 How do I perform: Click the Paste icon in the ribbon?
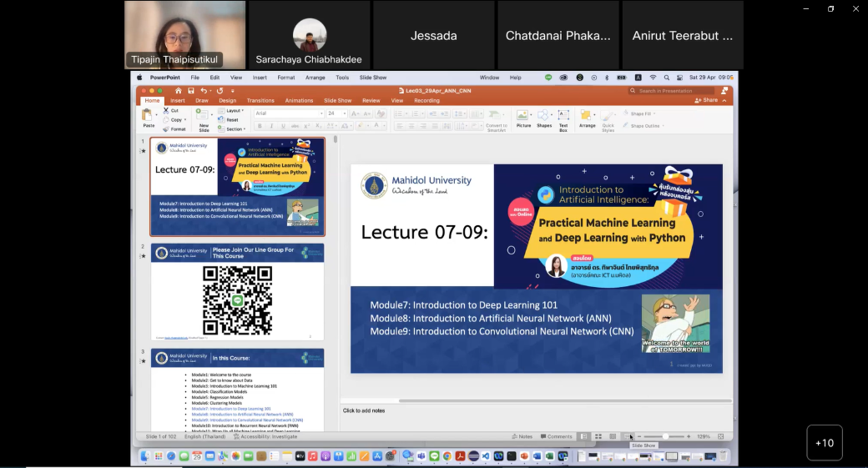point(148,116)
